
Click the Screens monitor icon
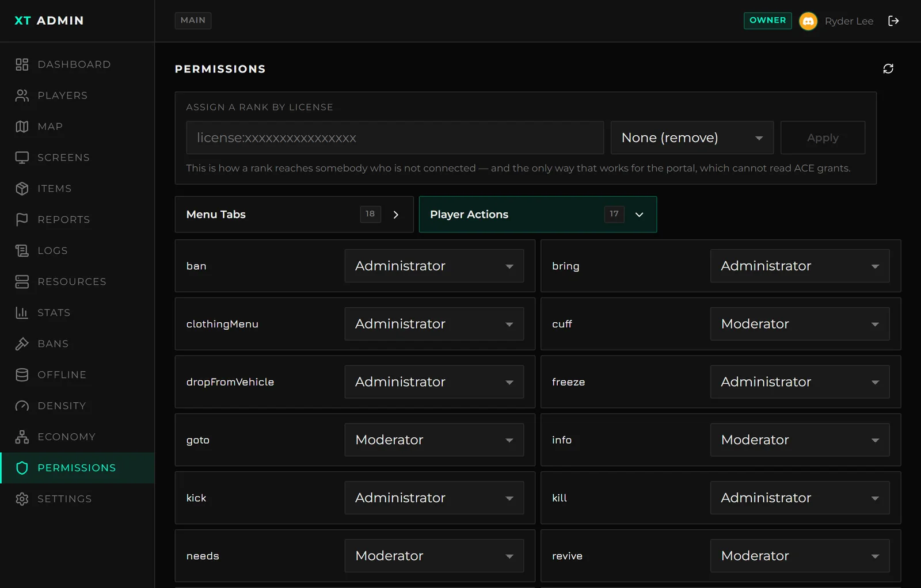point(22,158)
